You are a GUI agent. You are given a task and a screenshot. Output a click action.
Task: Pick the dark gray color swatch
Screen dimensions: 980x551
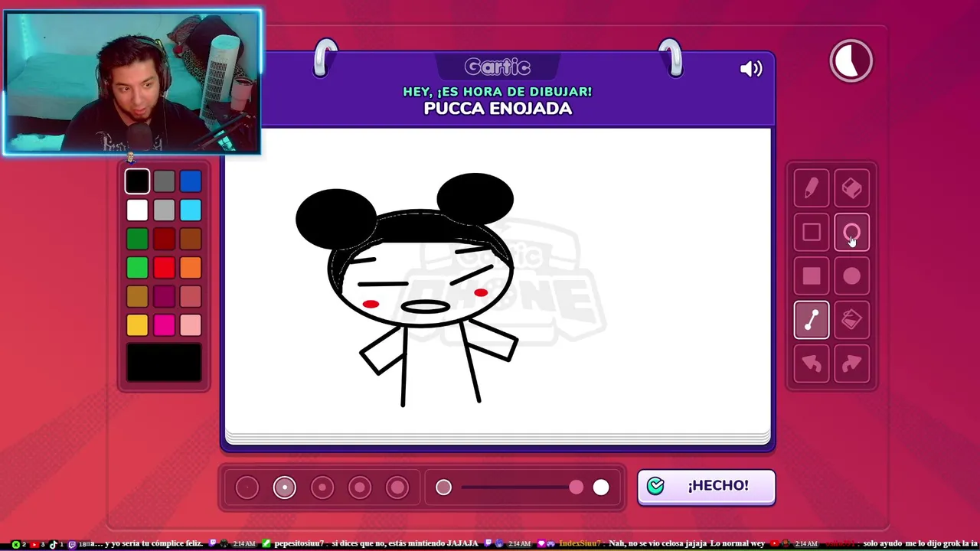(x=164, y=181)
